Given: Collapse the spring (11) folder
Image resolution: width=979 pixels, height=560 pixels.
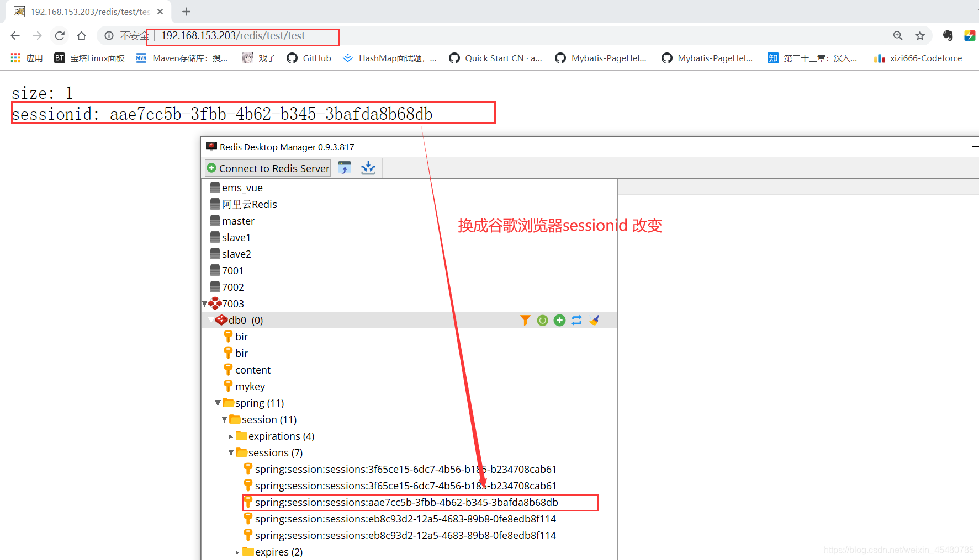Looking at the screenshot, I should point(218,403).
